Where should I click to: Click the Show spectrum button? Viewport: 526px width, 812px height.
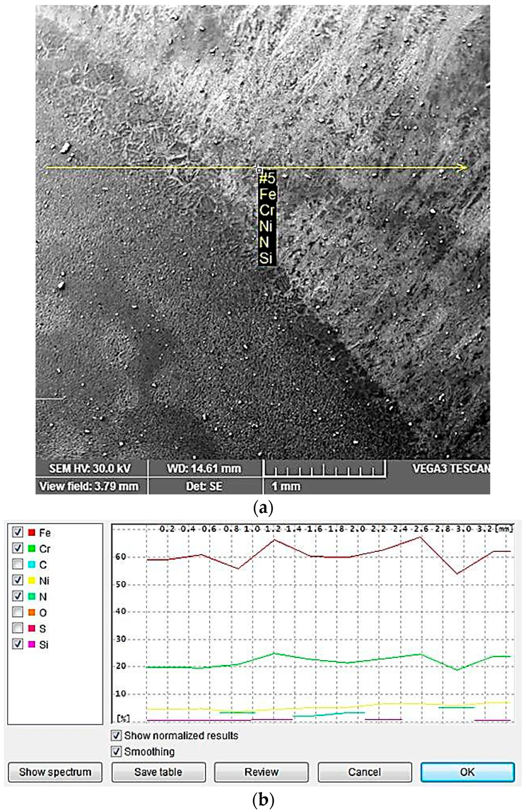(x=55, y=772)
